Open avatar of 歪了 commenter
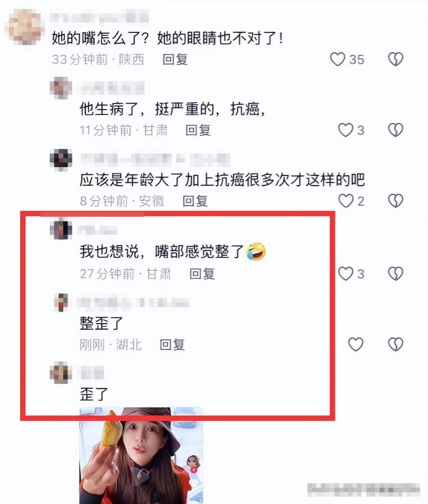The image size is (428, 504). tap(61, 373)
